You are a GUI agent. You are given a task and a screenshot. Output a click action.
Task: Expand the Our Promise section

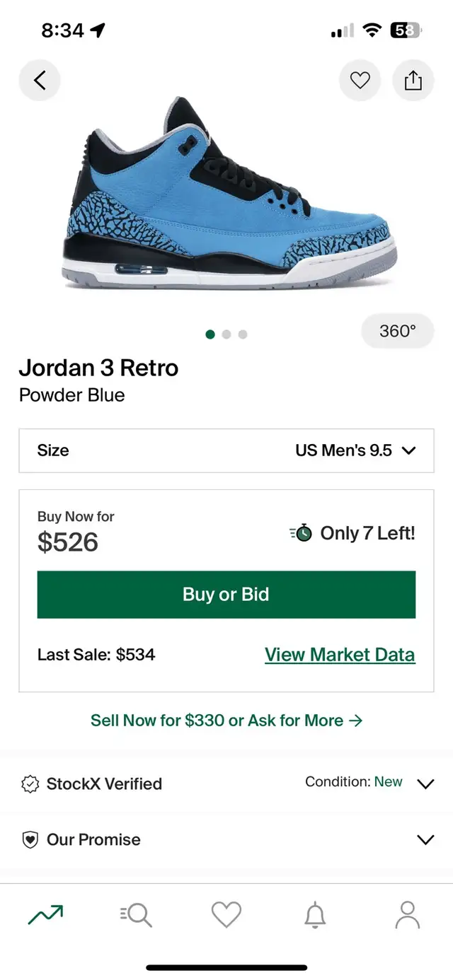tap(425, 839)
